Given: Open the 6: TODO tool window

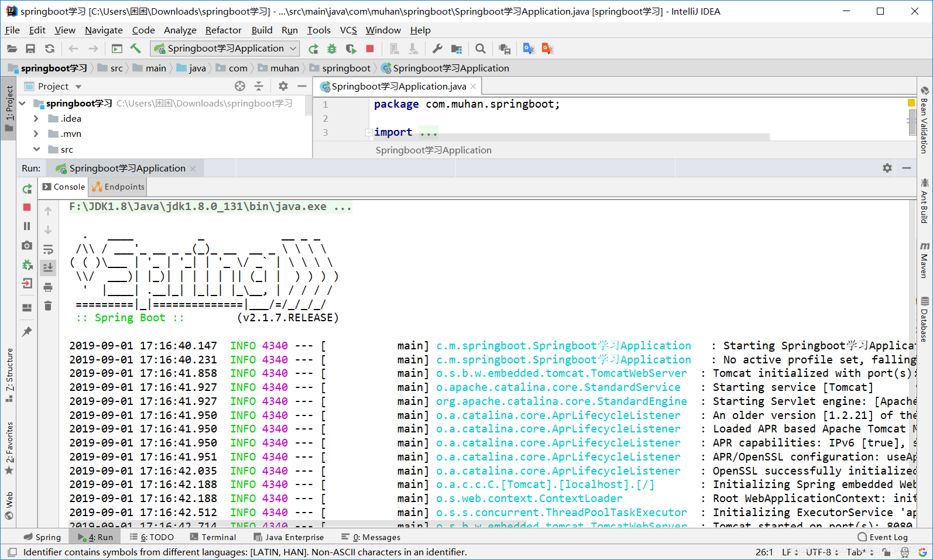Looking at the screenshot, I should (152, 537).
